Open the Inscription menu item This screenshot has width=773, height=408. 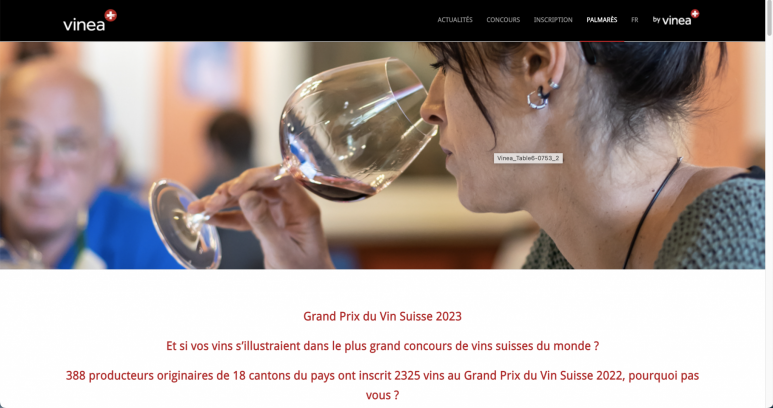click(553, 20)
